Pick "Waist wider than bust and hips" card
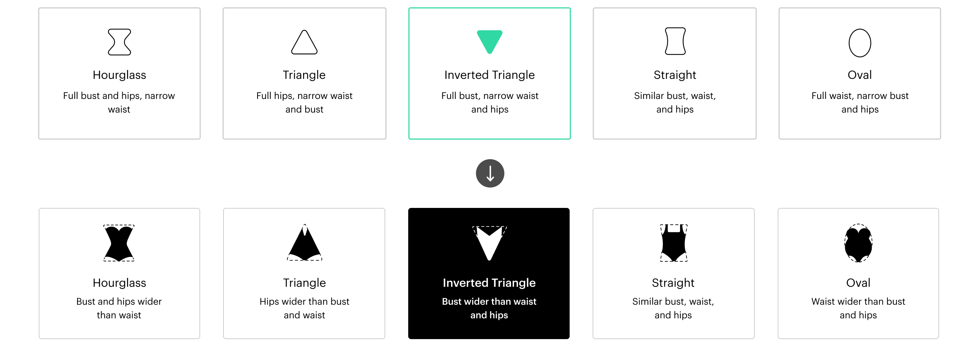This screenshot has width=980, height=347. [858, 308]
